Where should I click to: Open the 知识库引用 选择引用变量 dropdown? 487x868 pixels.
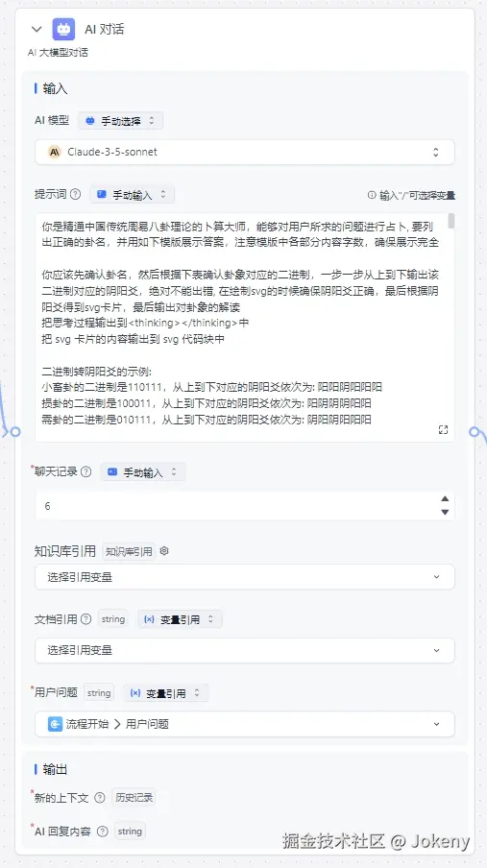point(245,577)
